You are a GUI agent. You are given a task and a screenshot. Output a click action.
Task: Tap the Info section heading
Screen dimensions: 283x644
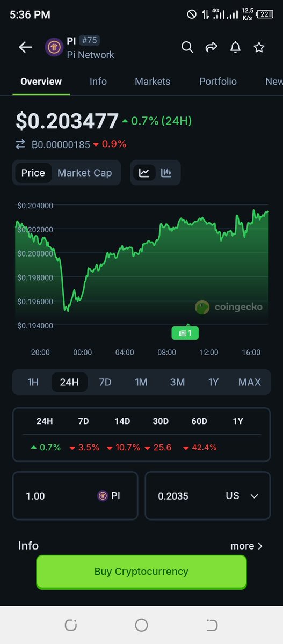(x=28, y=546)
